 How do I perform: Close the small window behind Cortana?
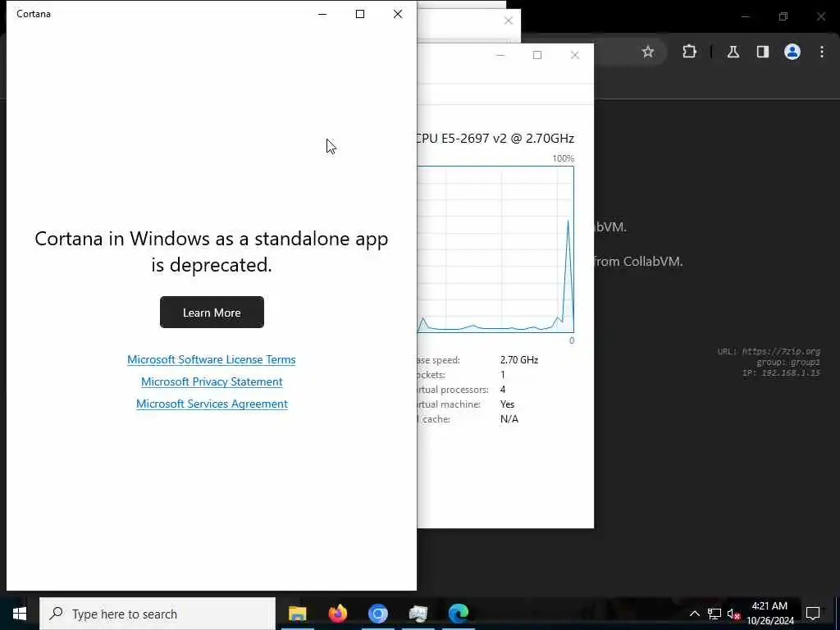coord(509,21)
